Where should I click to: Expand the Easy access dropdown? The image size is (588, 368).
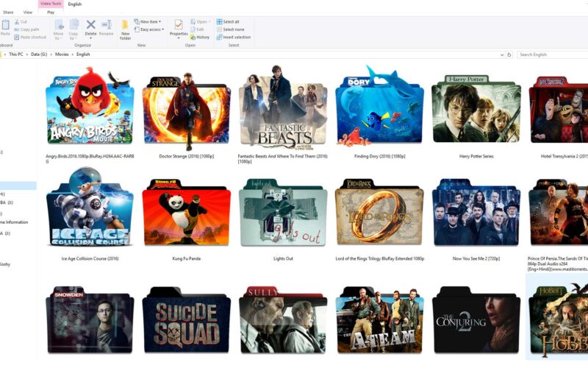click(151, 29)
